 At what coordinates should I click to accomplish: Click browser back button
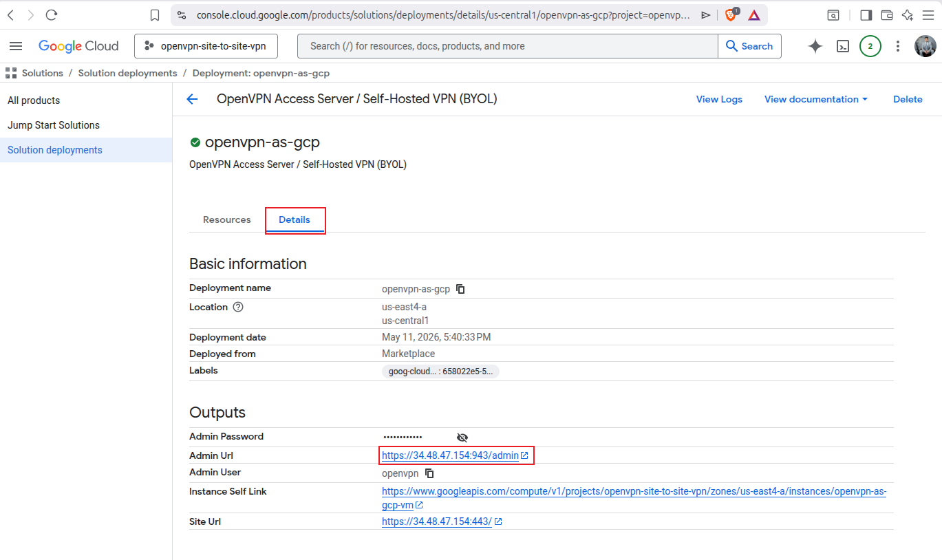(x=10, y=15)
